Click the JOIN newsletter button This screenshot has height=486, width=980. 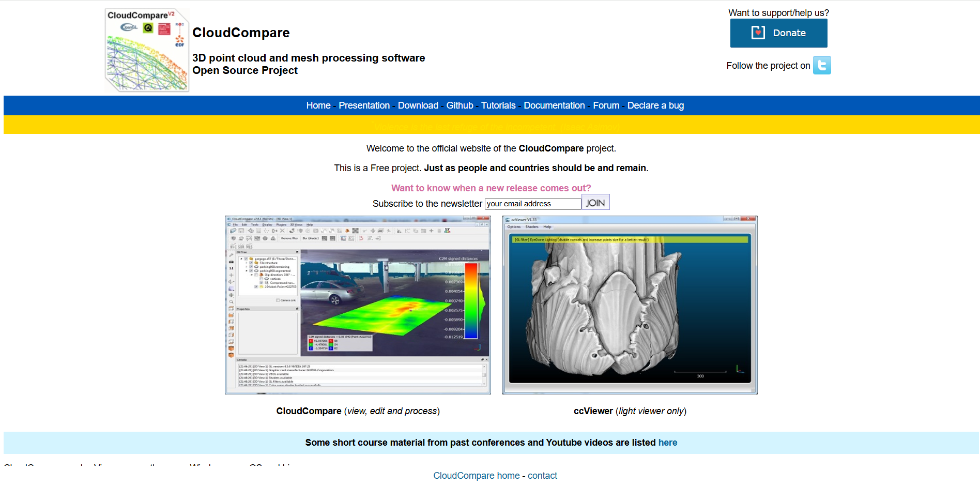pyautogui.click(x=595, y=203)
